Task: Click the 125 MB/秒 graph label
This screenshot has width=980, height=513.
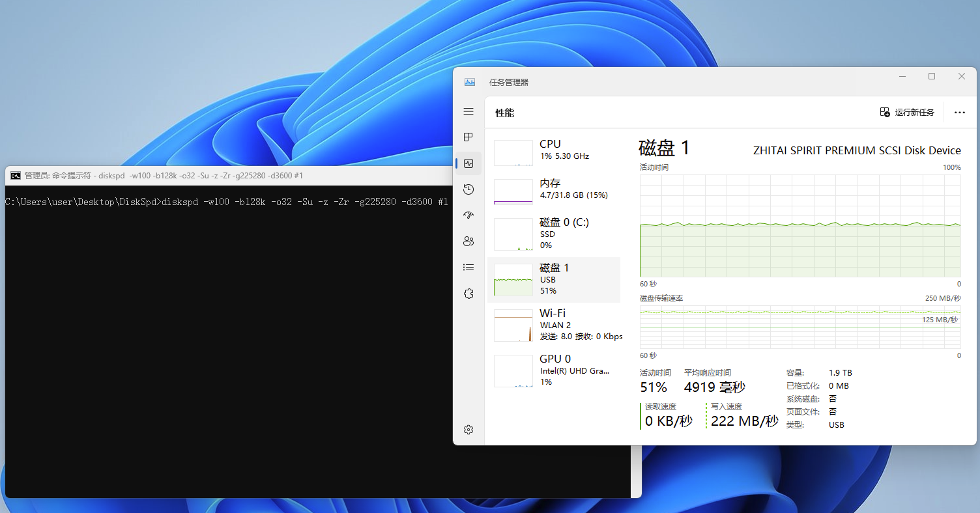Action: coord(940,320)
